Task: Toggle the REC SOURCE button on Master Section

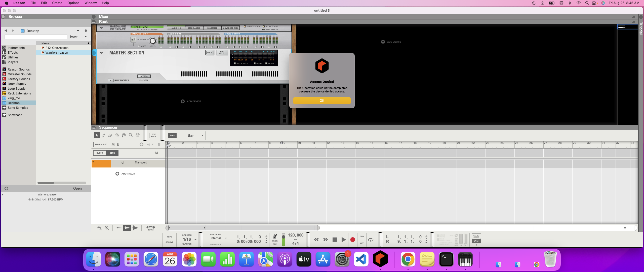Action: point(235,63)
